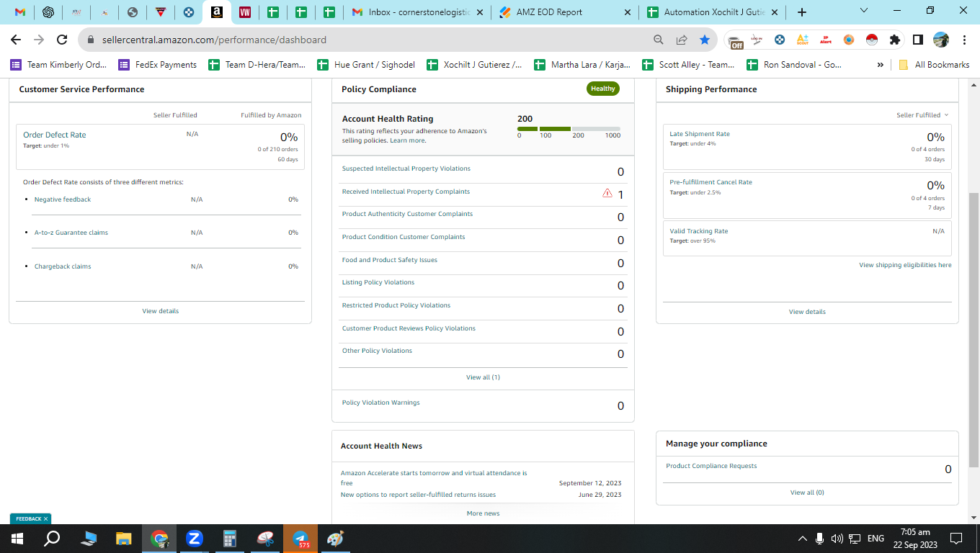980x553 pixels.
Task: Open the Team Kimberly Ord... bookmark
Action: point(58,65)
